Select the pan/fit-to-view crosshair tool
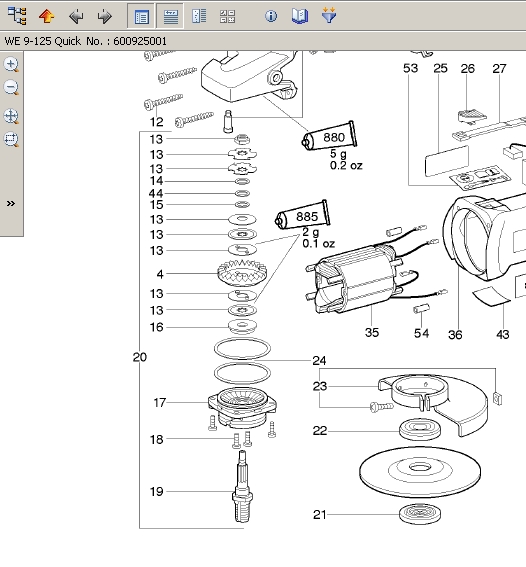Viewport: 526px width, 567px height. click(11, 116)
